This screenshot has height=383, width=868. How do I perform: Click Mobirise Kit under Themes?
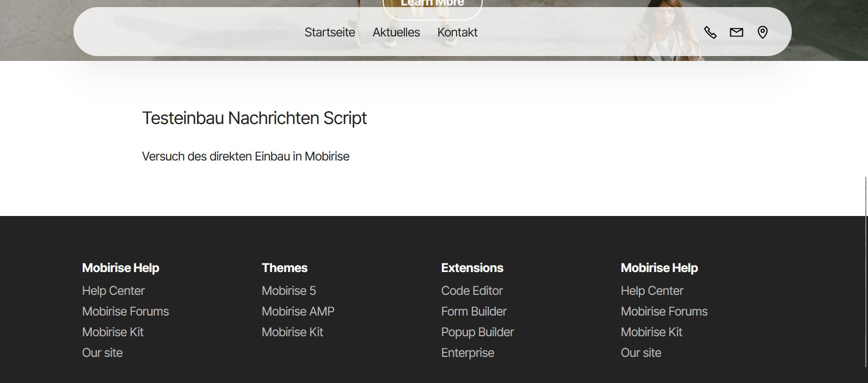pos(292,332)
